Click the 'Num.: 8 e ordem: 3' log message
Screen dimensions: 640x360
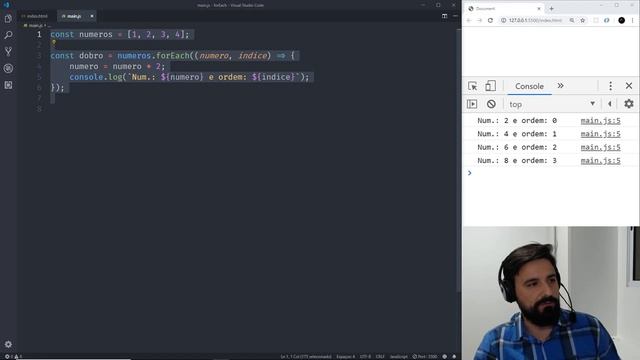pos(517,161)
